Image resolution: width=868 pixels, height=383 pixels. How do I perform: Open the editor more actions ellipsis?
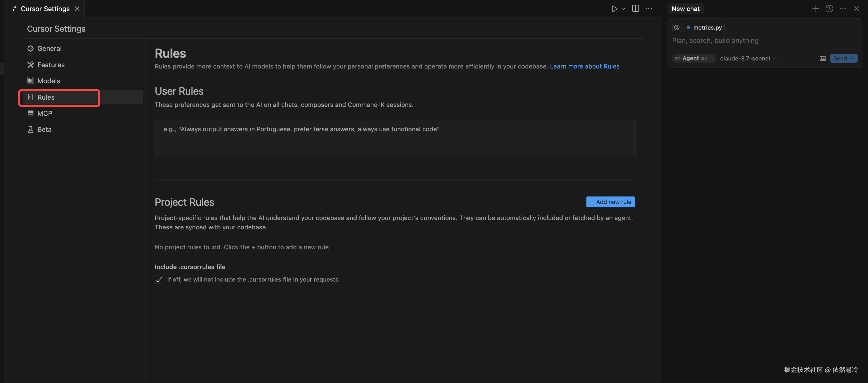(649, 9)
